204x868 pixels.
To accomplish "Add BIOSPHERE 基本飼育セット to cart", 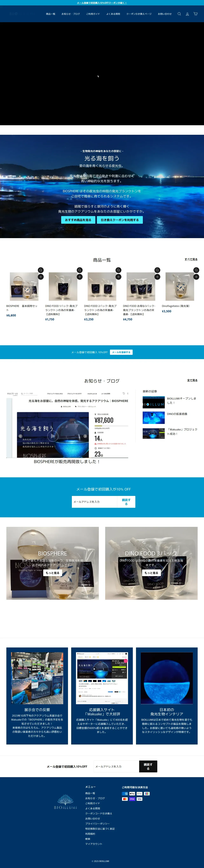I will (41, 277).
